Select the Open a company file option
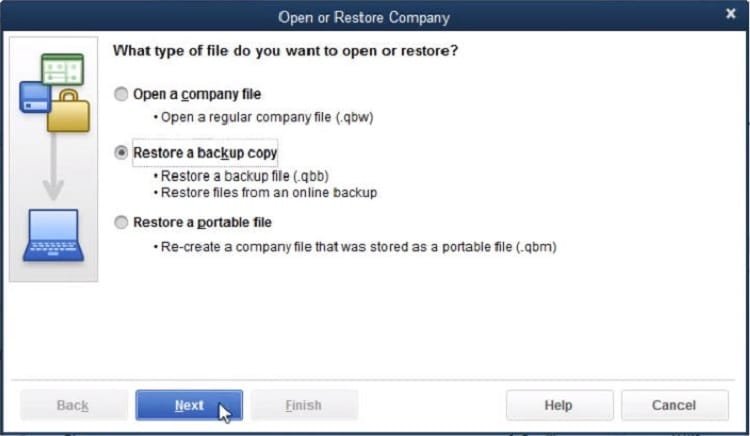This screenshot has height=436, width=750. coord(122,94)
